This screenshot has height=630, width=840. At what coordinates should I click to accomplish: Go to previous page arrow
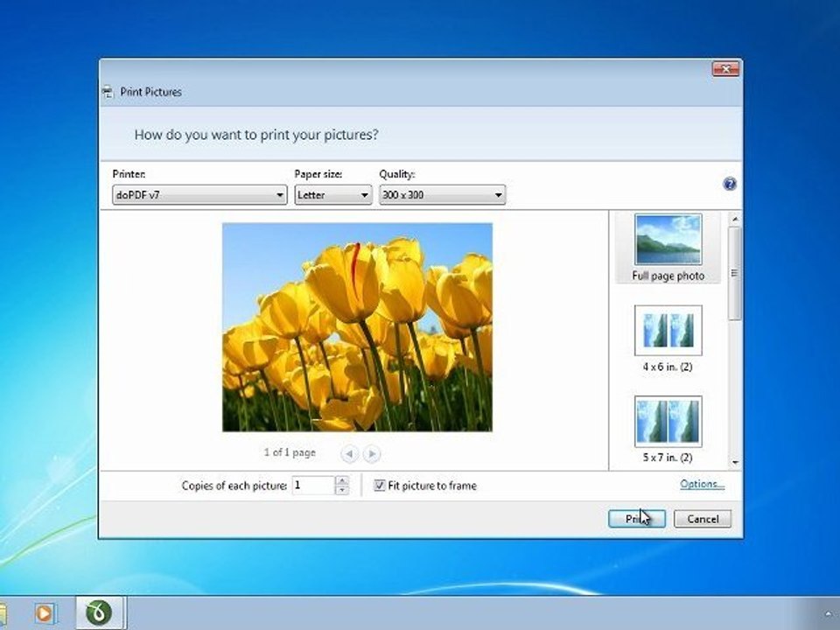click(349, 454)
